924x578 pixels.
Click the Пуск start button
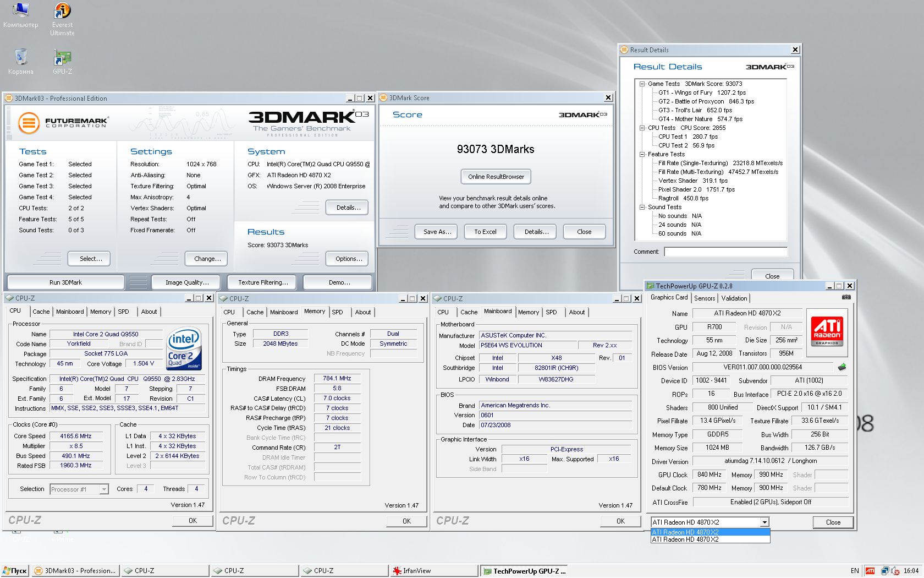tap(15, 571)
